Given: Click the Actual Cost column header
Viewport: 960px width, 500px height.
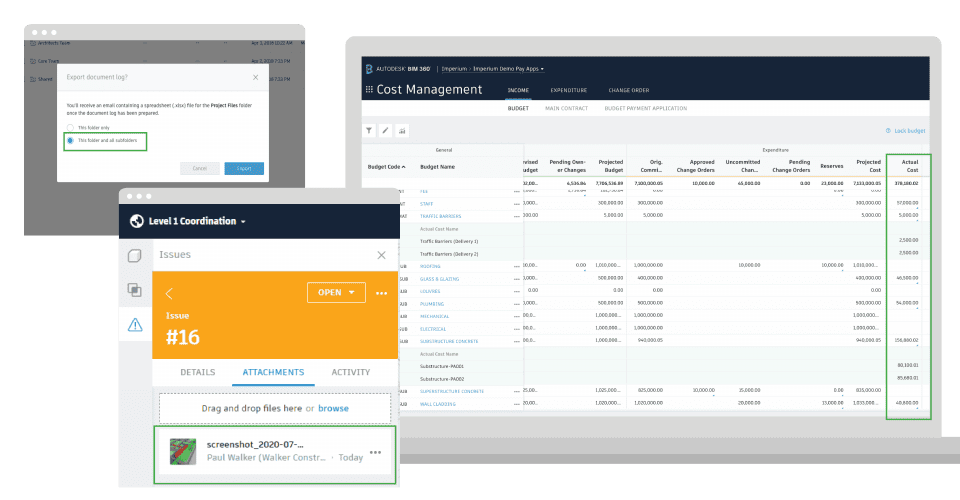Looking at the screenshot, I should pos(910,166).
